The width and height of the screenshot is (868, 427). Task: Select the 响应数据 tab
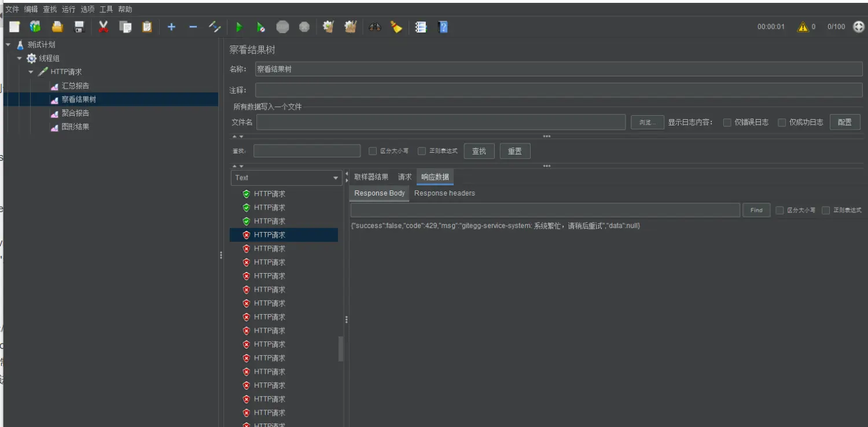click(x=435, y=177)
